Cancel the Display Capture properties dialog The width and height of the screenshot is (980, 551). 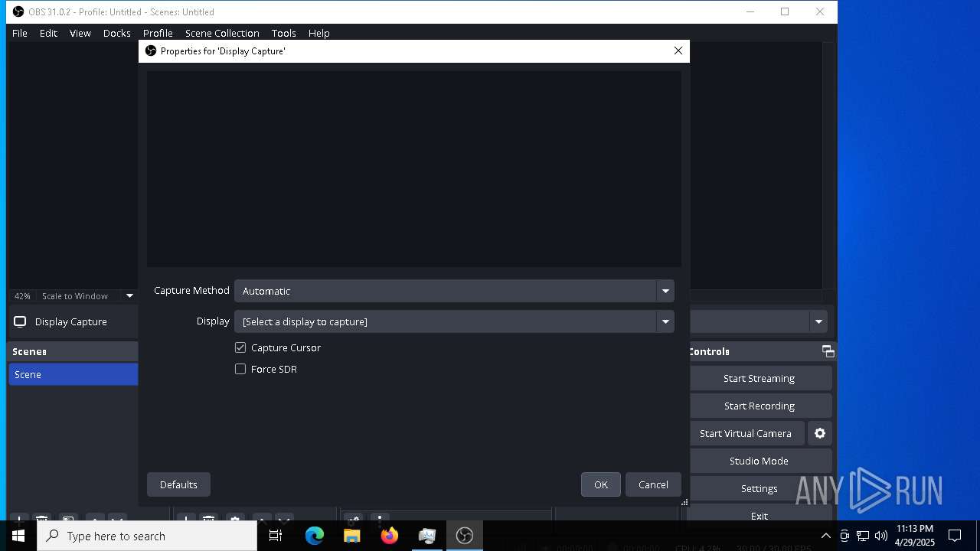[653, 484]
